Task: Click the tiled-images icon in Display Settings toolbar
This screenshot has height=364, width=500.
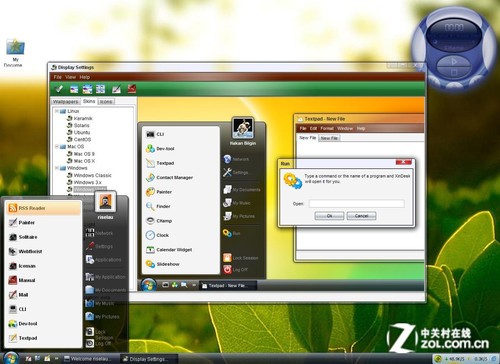Action: [x=100, y=89]
